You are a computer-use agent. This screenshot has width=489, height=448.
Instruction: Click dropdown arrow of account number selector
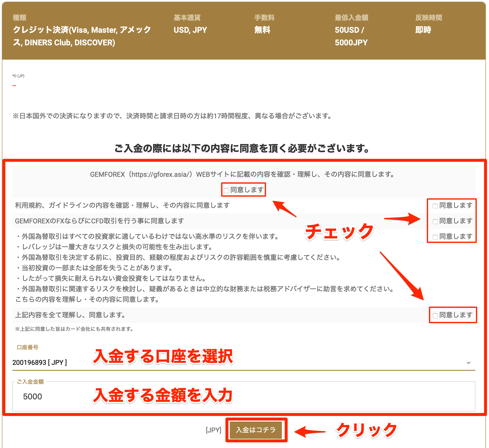[x=469, y=363]
